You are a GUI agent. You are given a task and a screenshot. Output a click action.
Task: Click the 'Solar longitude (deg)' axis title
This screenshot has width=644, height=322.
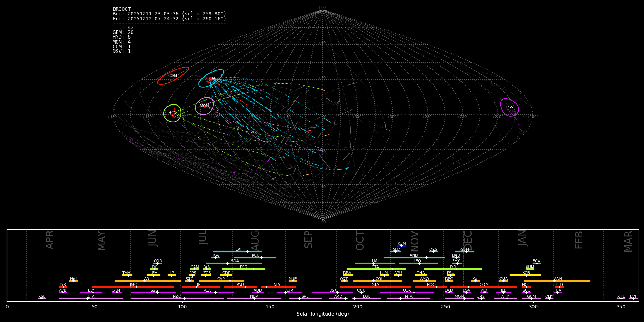323,314
